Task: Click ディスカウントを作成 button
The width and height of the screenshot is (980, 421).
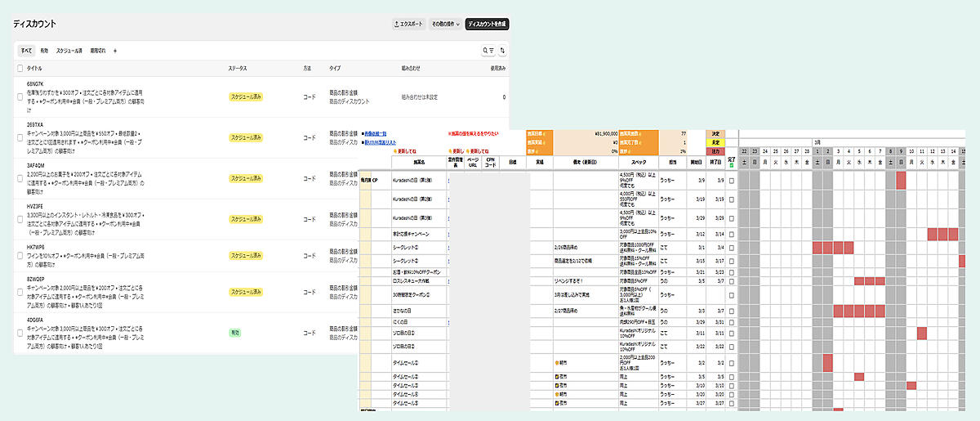Action: click(487, 25)
